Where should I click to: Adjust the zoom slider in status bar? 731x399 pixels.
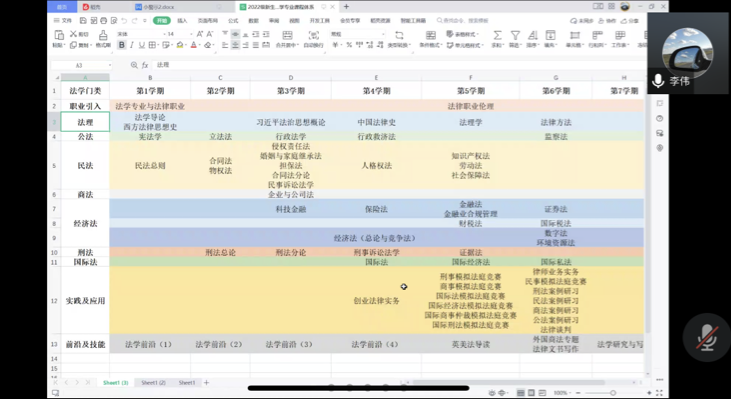[x=613, y=393]
